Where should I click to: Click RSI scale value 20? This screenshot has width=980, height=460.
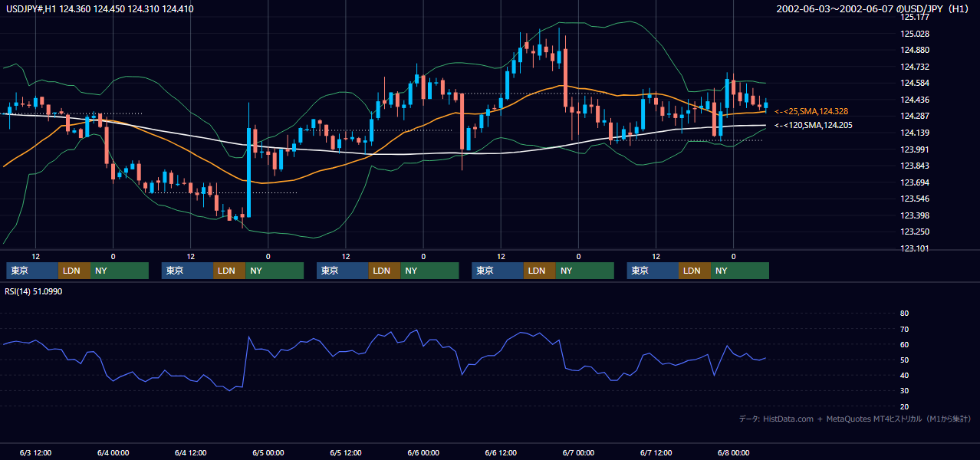pos(904,406)
